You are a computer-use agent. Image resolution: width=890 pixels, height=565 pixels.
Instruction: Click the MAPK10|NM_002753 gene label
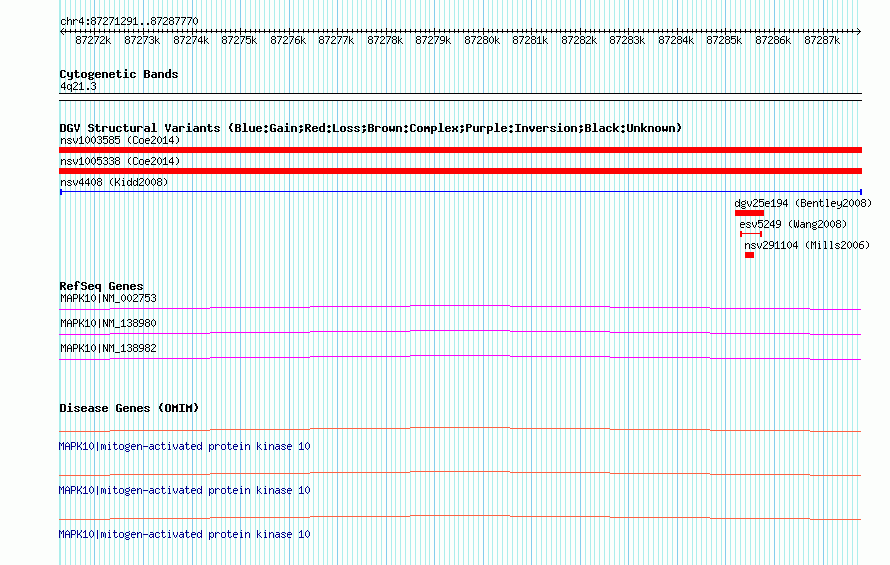[108, 298]
